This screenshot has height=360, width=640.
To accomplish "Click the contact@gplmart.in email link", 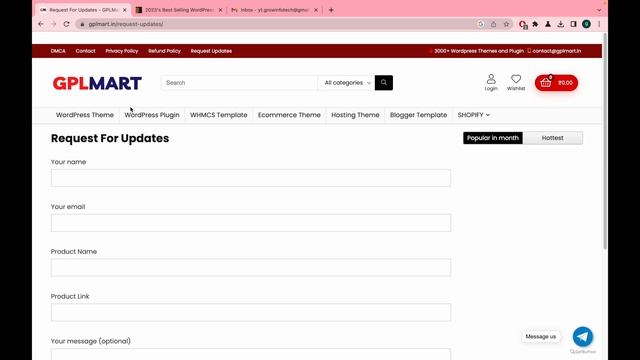I will click(x=556, y=51).
